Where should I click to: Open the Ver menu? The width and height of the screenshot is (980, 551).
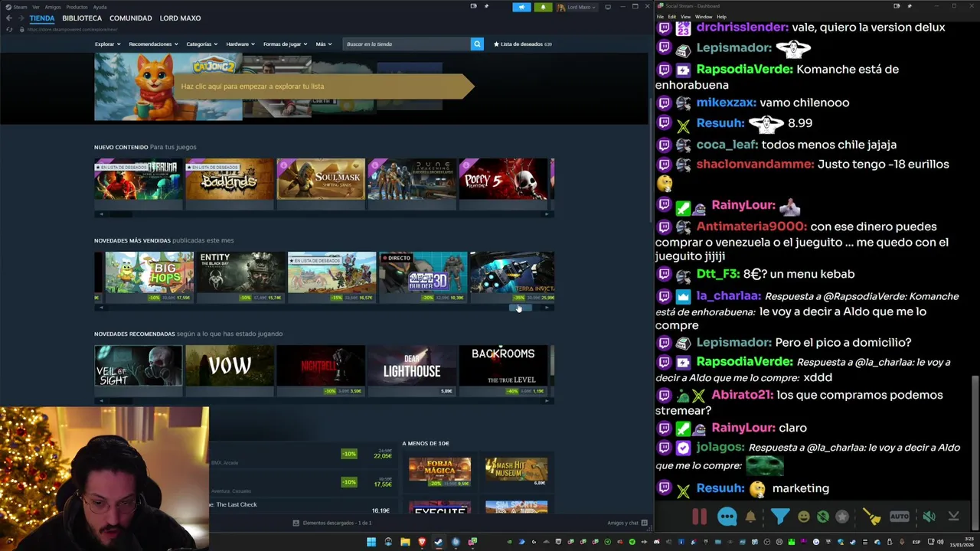(x=35, y=7)
